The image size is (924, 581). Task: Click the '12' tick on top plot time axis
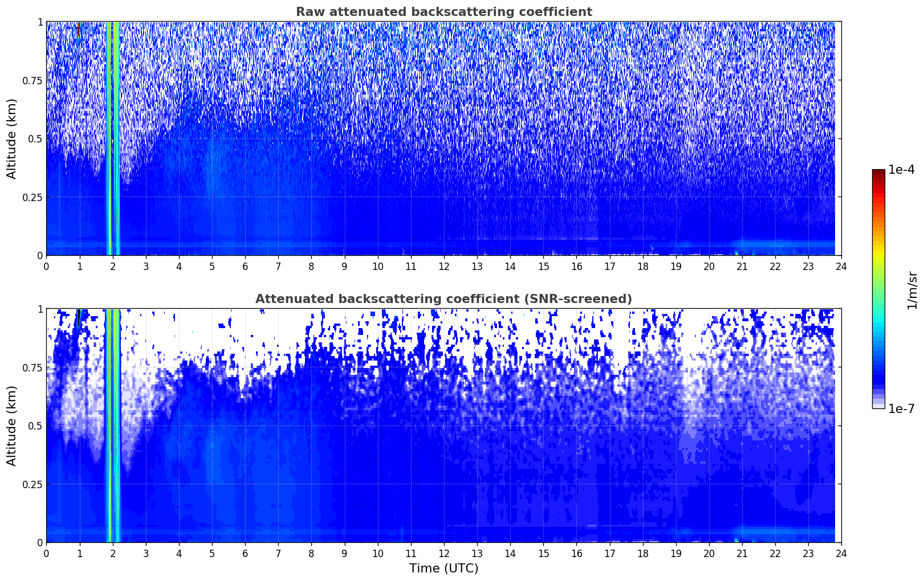tap(443, 266)
